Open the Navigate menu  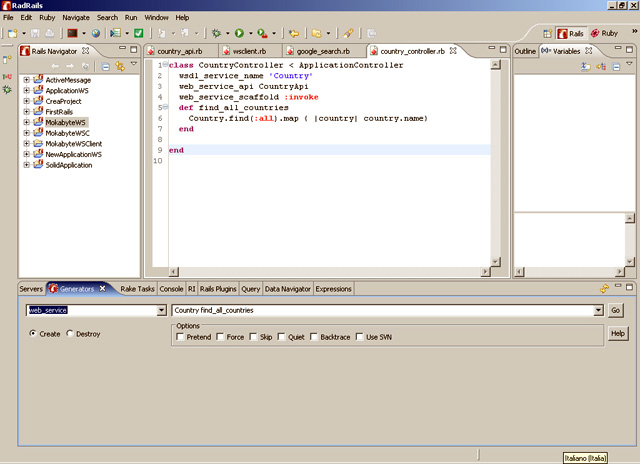76,18
